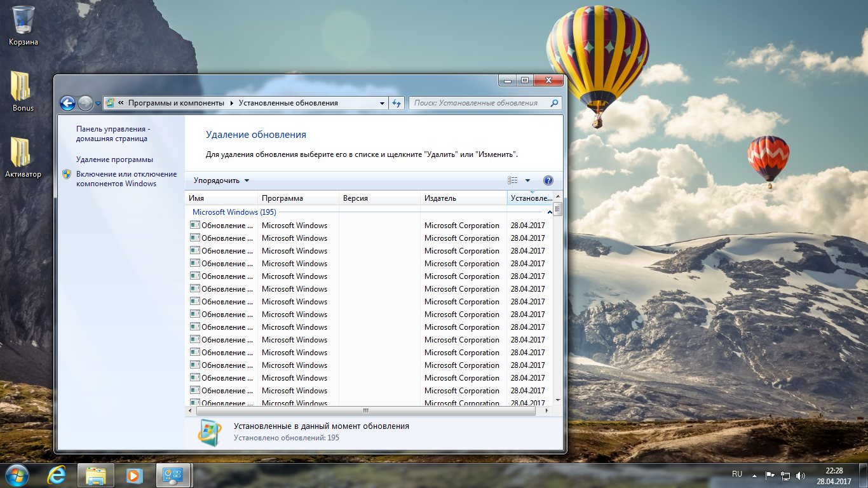Viewport: 868px width, 488px height.
Task: Sort by the Программа column header
Action: 298,198
